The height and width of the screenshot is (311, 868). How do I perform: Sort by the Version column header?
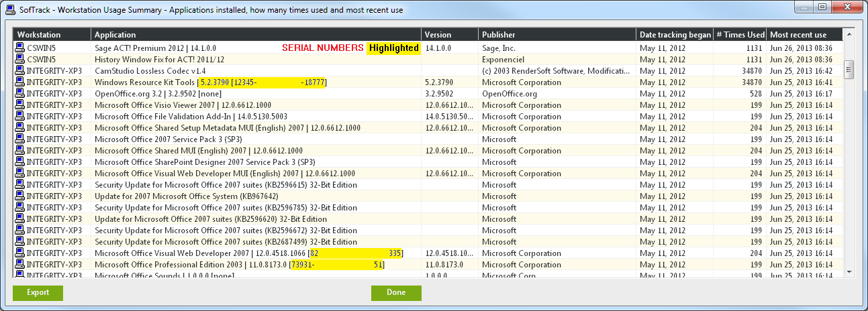(450, 35)
